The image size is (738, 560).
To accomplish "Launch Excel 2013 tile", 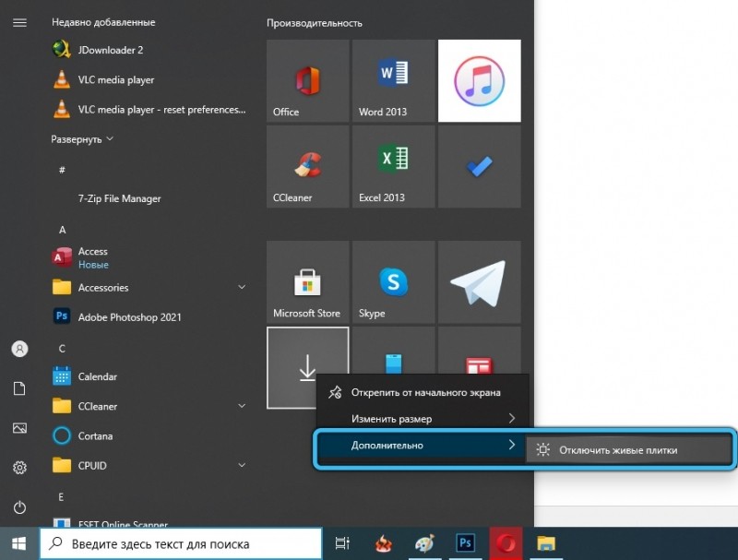I will 394,166.
